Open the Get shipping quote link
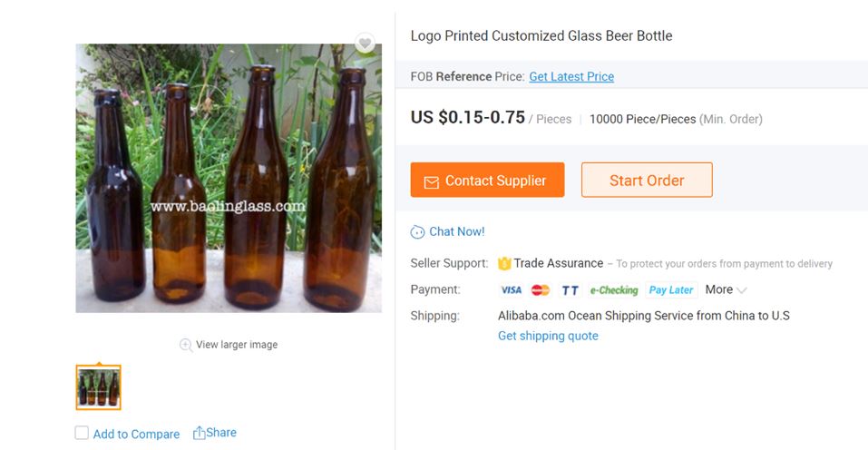This screenshot has height=450, width=868. coord(548,336)
